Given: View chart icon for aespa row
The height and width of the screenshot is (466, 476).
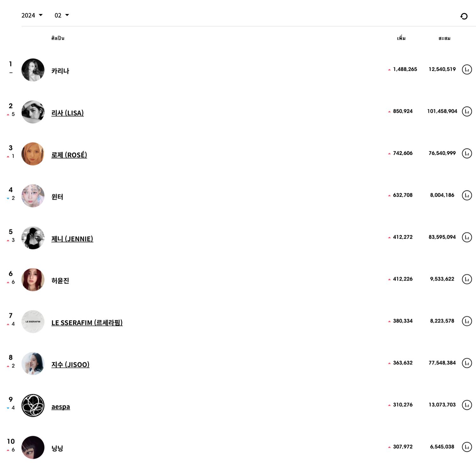Looking at the screenshot, I should [x=467, y=405].
